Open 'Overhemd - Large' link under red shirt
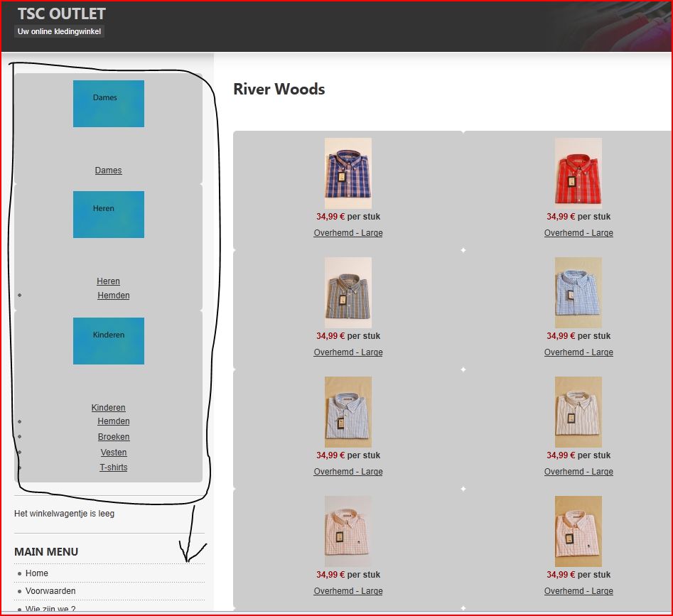The image size is (673, 616). (578, 233)
